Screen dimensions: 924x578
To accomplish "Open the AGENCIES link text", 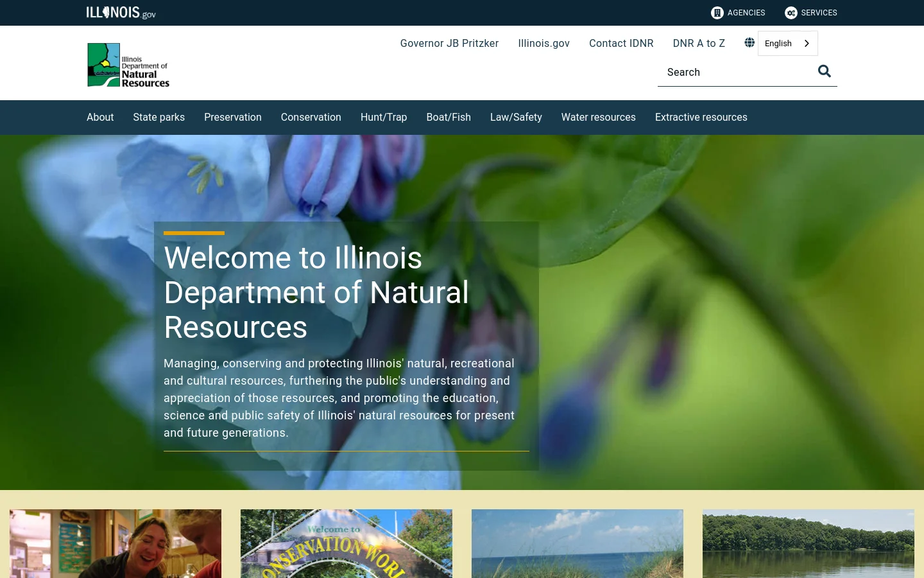I will click(746, 13).
